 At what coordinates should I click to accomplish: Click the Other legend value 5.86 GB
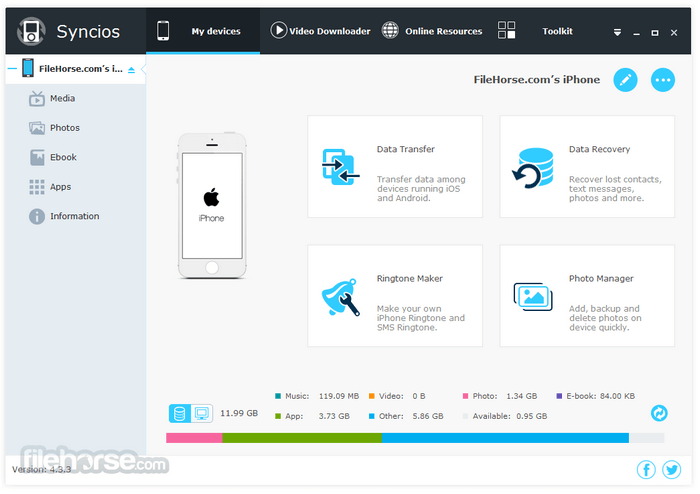[x=428, y=416]
